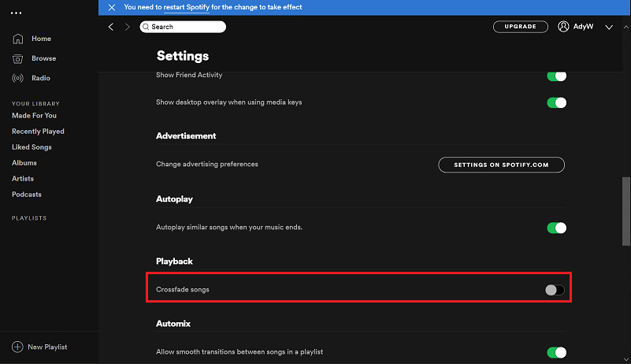Open Artists in library
This screenshot has height=364, width=631.
[x=23, y=178]
